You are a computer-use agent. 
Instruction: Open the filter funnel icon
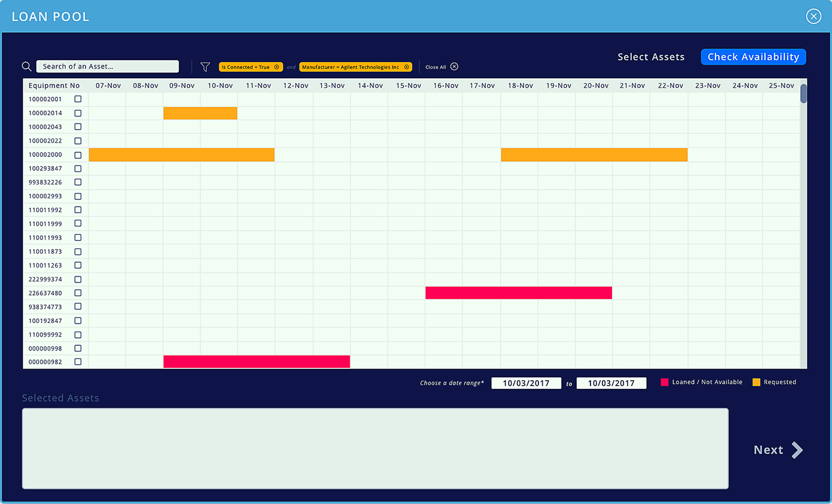[x=205, y=67]
